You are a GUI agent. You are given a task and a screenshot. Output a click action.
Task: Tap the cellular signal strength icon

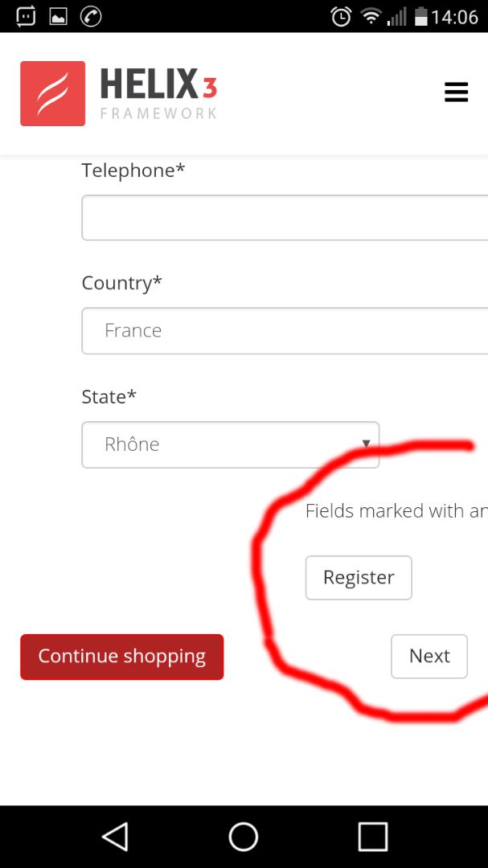396,16
